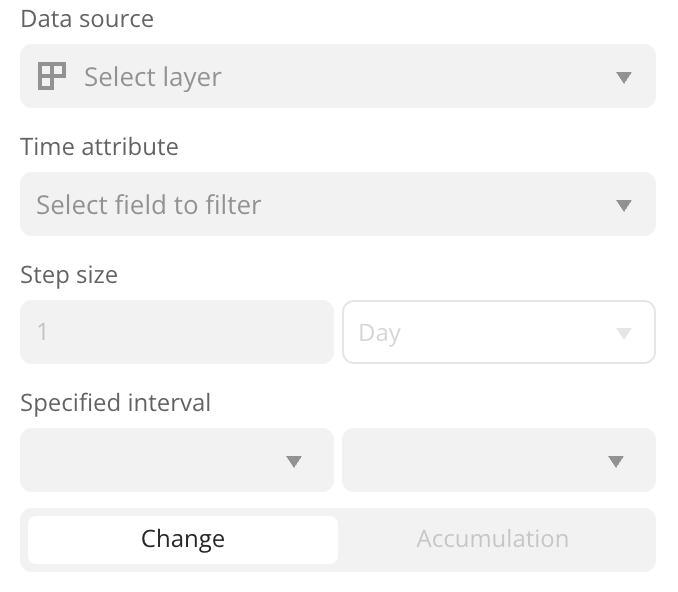The height and width of the screenshot is (592, 678).
Task: Open the Select field to filter dropdown
Action: coord(337,205)
